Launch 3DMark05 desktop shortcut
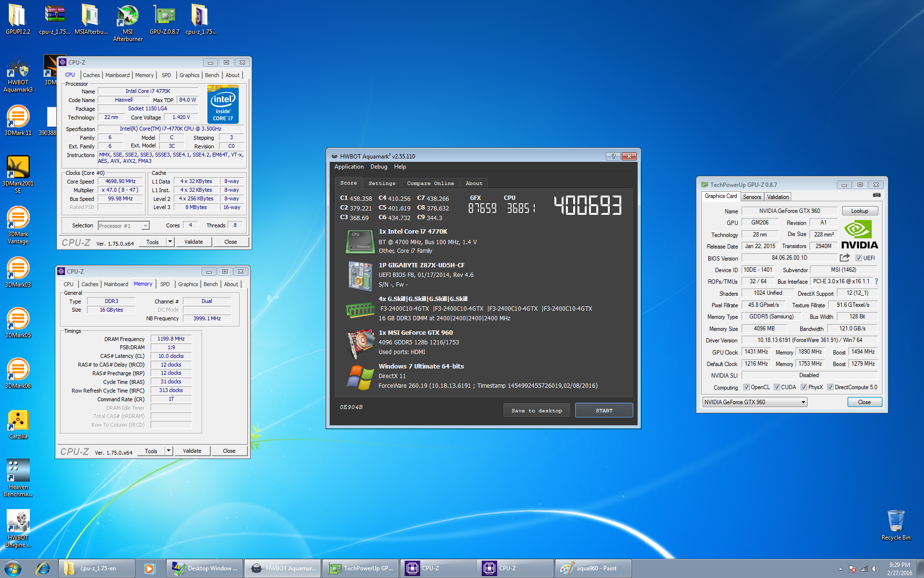The height and width of the screenshot is (578, 924). click(18, 323)
